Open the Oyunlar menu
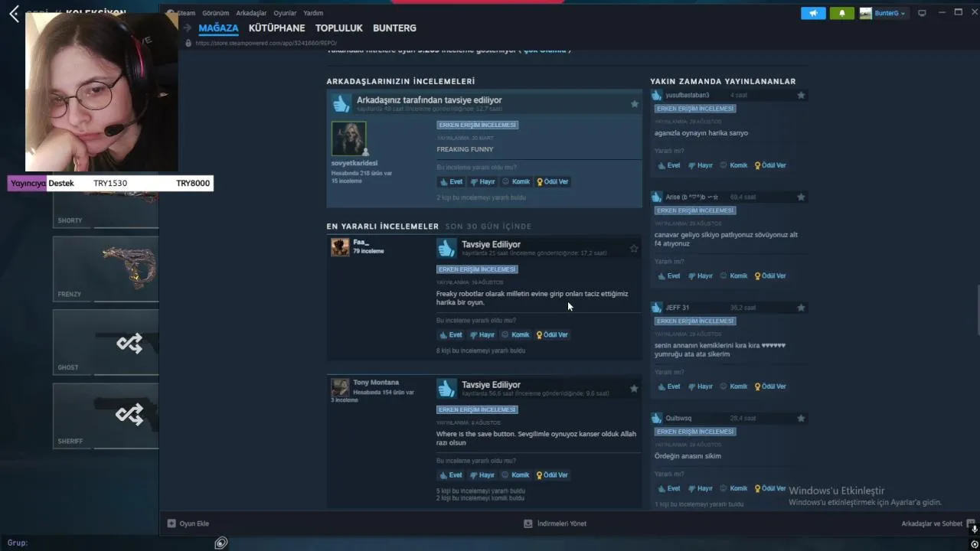 [x=285, y=13]
